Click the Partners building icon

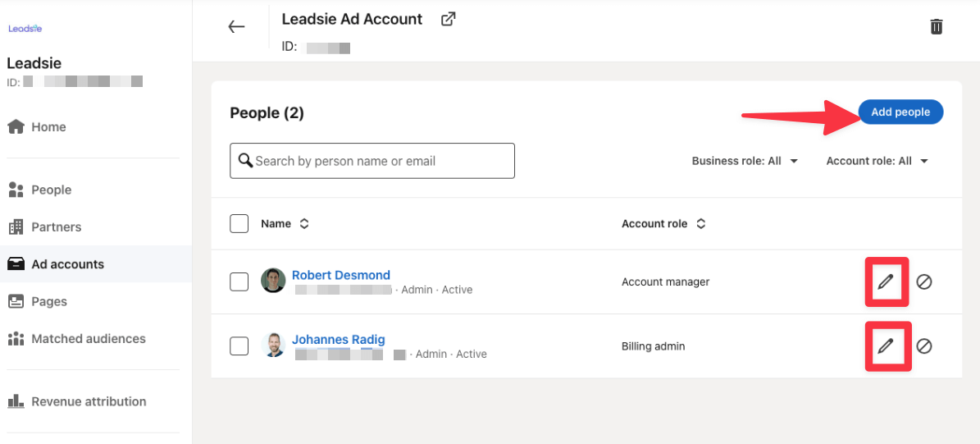click(x=16, y=227)
